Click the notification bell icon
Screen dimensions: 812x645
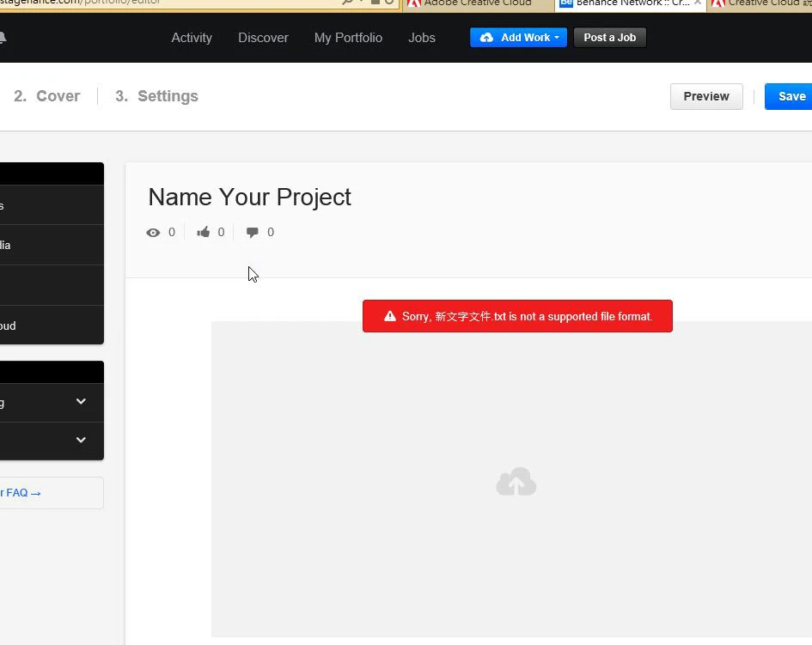click(3, 38)
